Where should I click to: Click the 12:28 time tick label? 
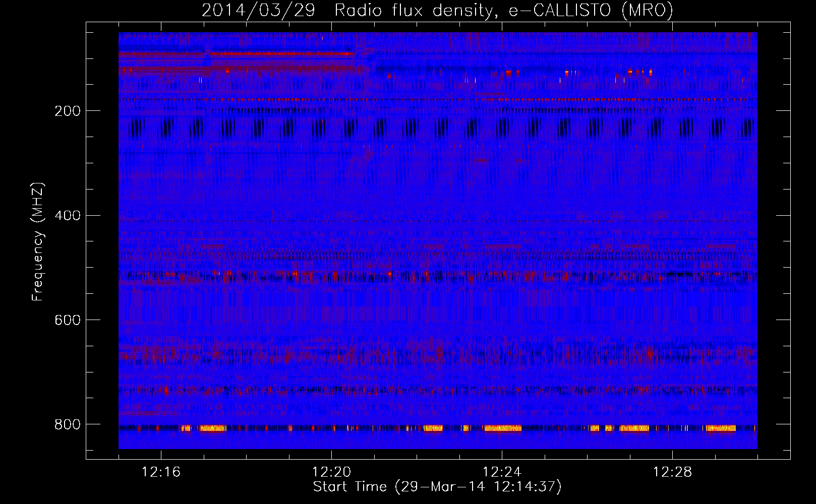673,472
